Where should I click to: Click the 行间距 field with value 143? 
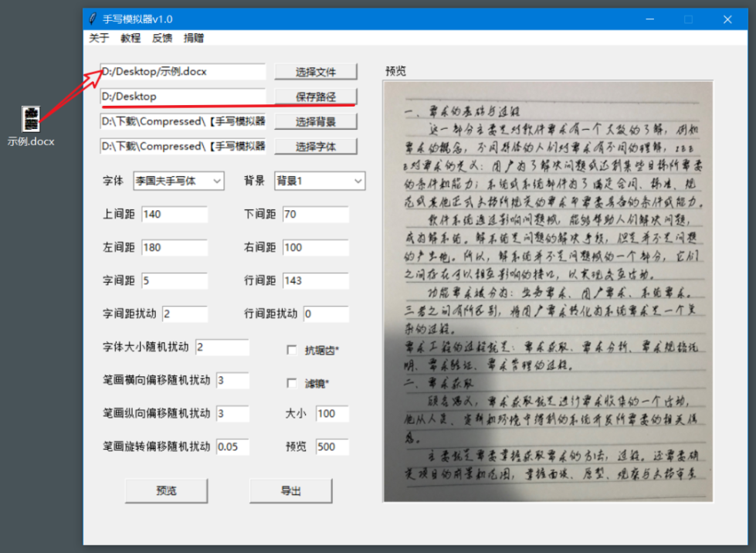(316, 280)
